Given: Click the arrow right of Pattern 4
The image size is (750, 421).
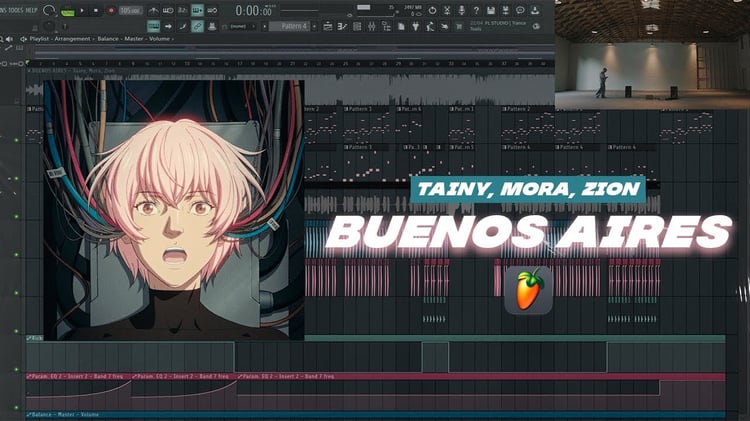Looking at the screenshot, I should click(x=314, y=27).
